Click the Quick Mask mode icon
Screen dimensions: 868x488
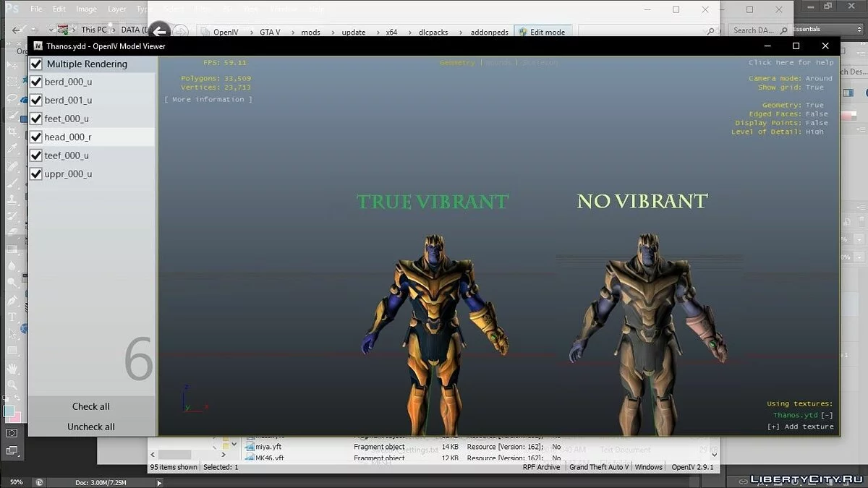click(12, 433)
